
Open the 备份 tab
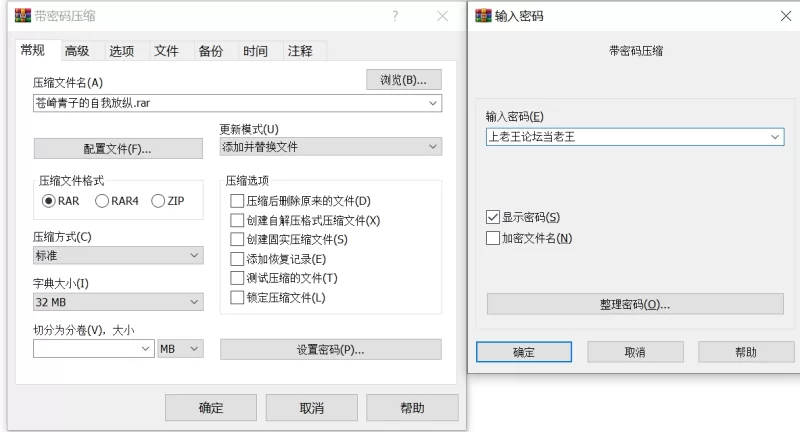[x=210, y=51]
